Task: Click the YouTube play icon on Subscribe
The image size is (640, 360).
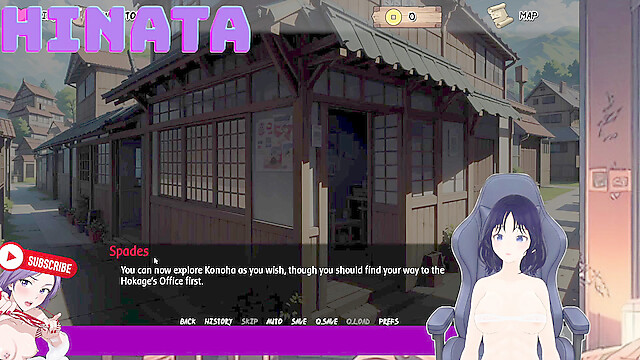Action: (11, 257)
